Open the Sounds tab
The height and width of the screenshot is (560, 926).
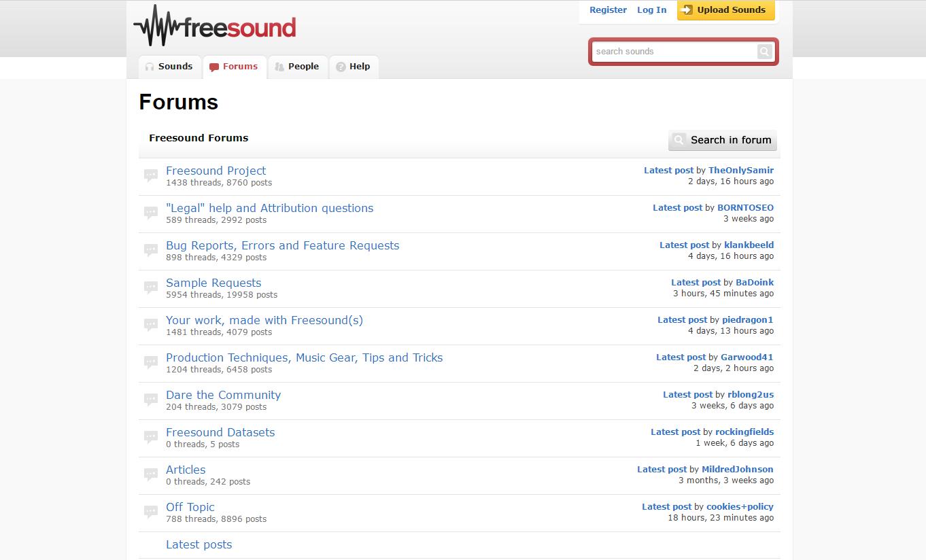[x=169, y=67]
